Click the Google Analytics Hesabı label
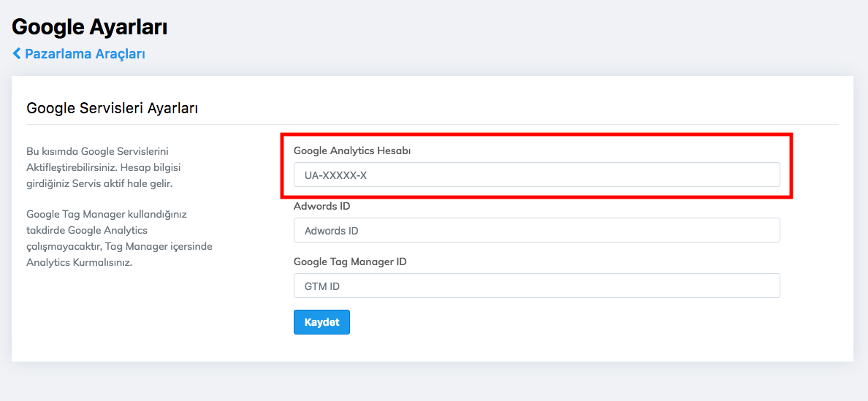Viewport: 868px width, 401px height. (352, 150)
